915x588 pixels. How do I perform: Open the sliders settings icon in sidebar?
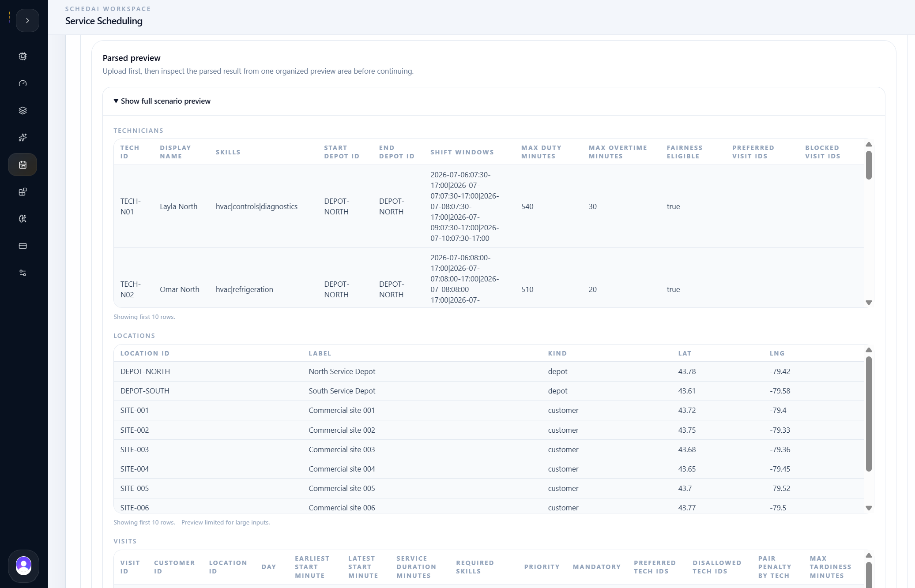pyautogui.click(x=23, y=273)
